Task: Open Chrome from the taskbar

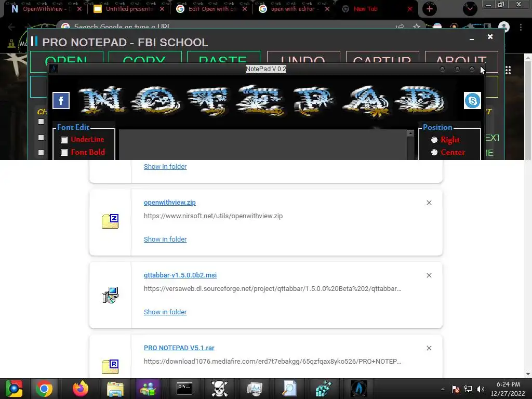Action: click(x=44, y=389)
